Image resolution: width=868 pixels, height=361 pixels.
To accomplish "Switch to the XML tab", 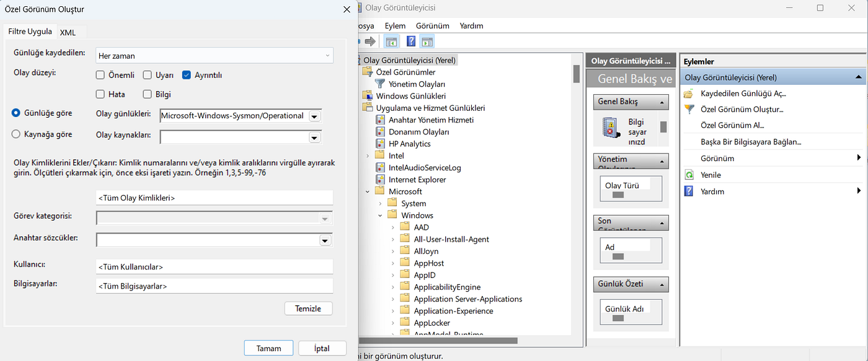I will click(x=68, y=32).
